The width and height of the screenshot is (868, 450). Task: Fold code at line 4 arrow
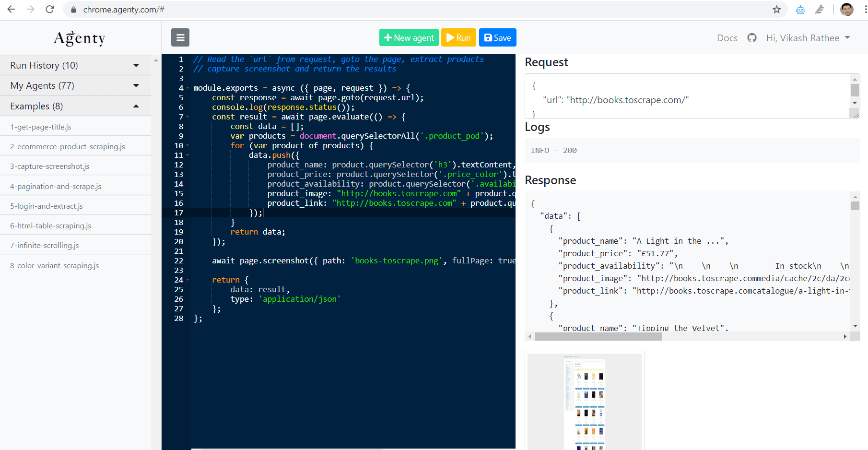(188, 88)
